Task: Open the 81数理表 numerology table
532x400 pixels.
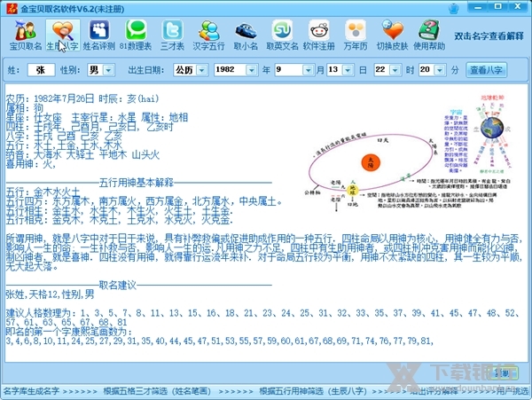Action: point(137,34)
